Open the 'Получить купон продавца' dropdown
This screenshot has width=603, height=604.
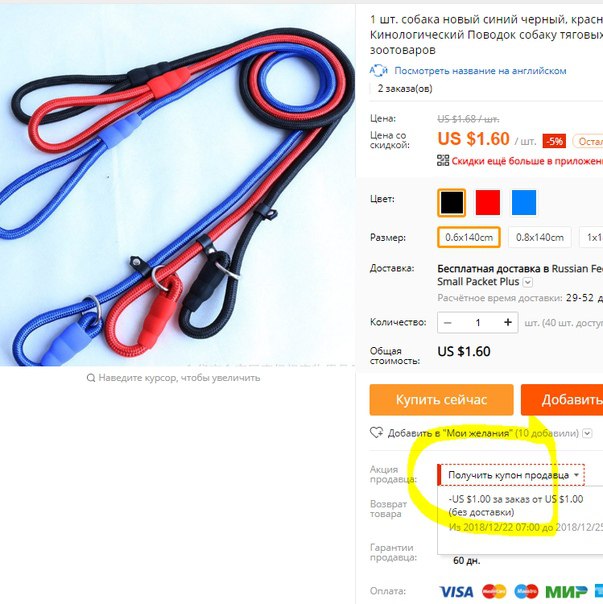coord(513,475)
